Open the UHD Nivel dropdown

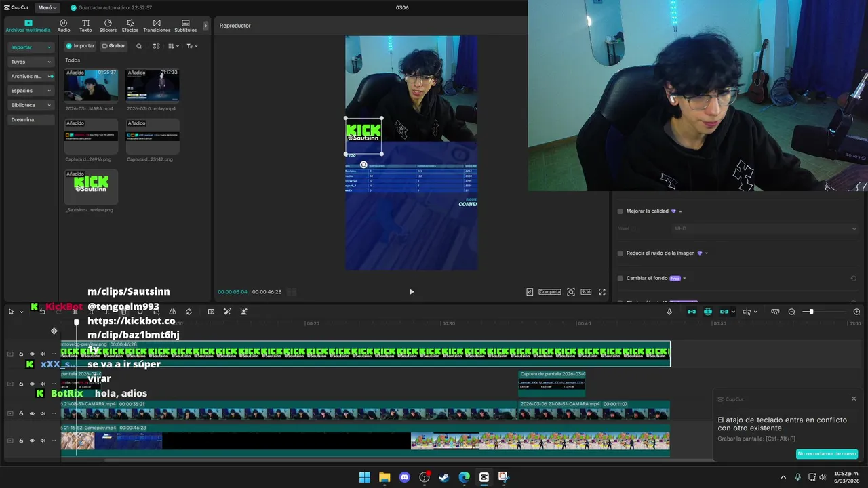(x=765, y=229)
